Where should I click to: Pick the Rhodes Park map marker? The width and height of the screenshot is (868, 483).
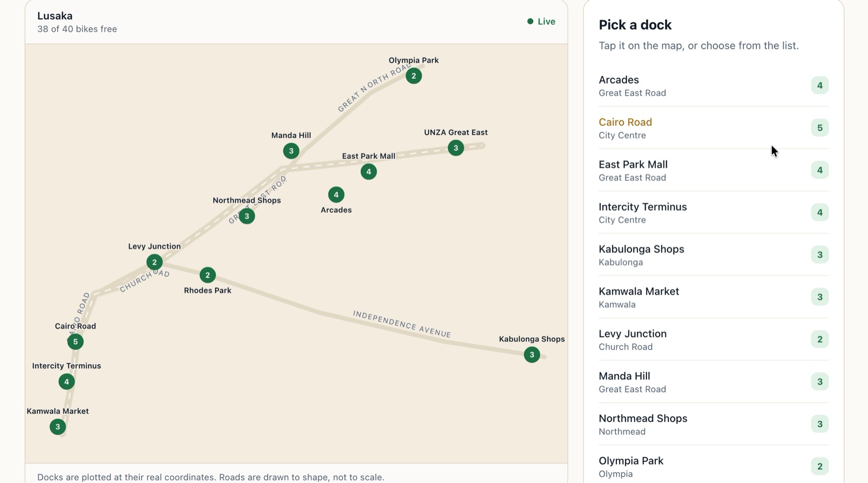[x=207, y=275]
